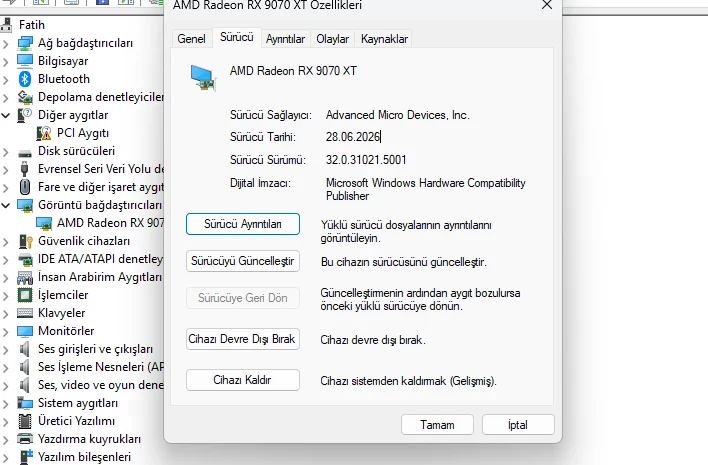Open the Ayrıntılar tab
The image size is (708, 465).
pos(285,39)
